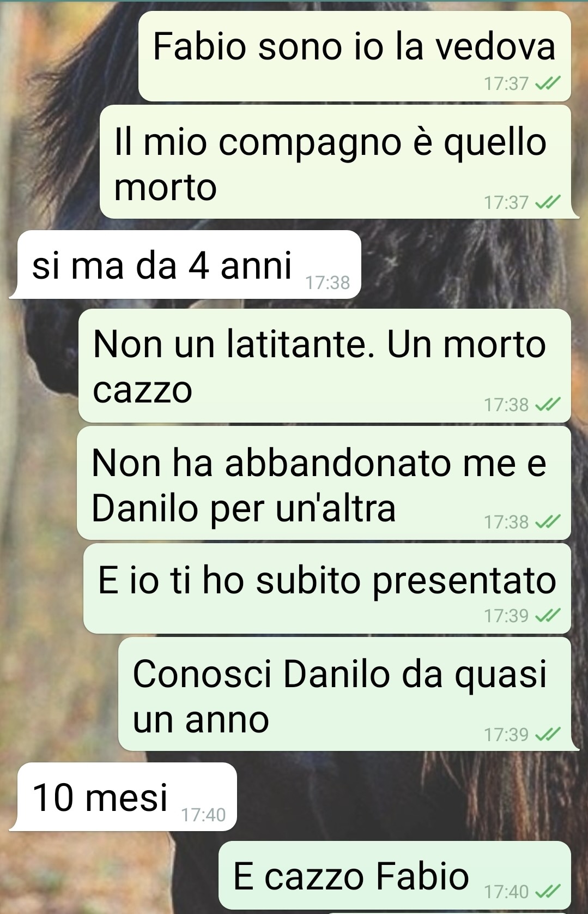
Task: Click double checkmarks on 'Non un latitante' message
Action: coord(548,405)
